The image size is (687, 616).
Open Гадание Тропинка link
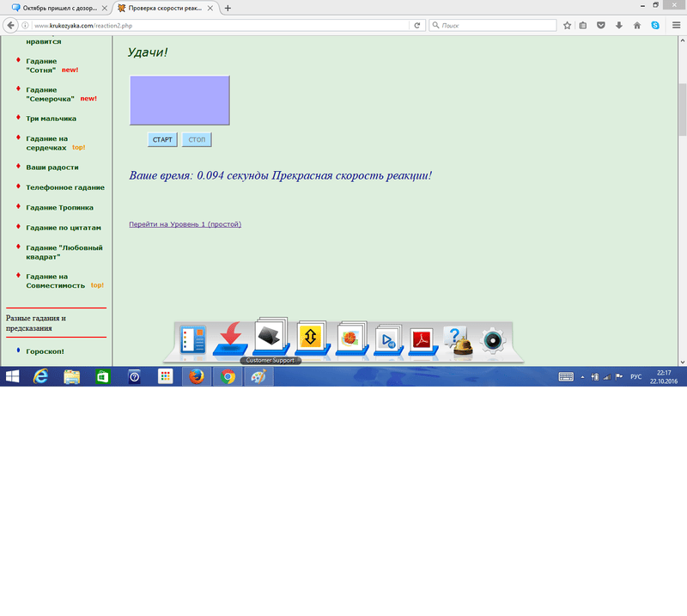59,207
